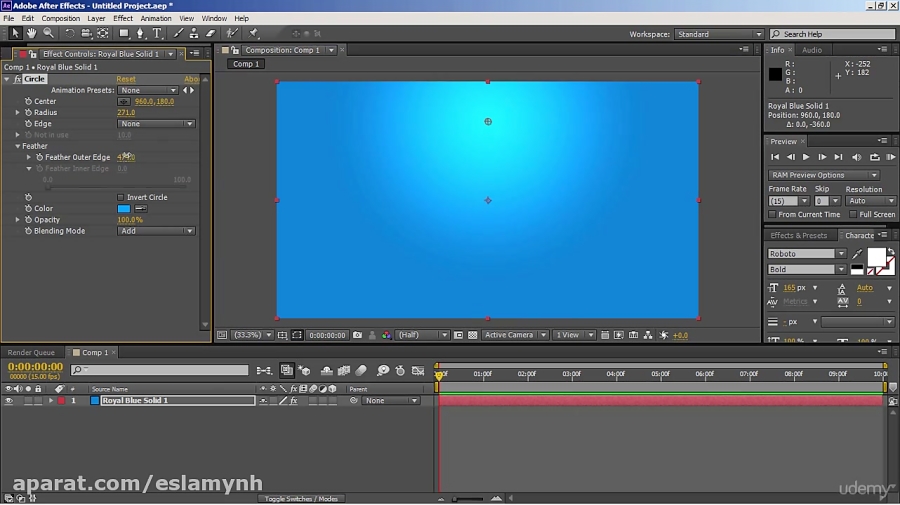Image resolution: width=900 pixels, height=505 pixels.
Task: Jump to last frame in Preview
Action: point(838,157)
